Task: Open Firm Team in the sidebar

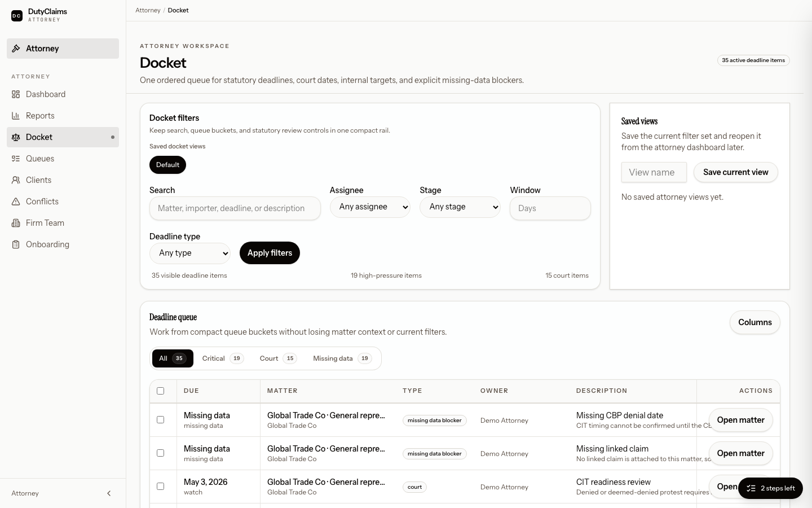Action: 63,223
